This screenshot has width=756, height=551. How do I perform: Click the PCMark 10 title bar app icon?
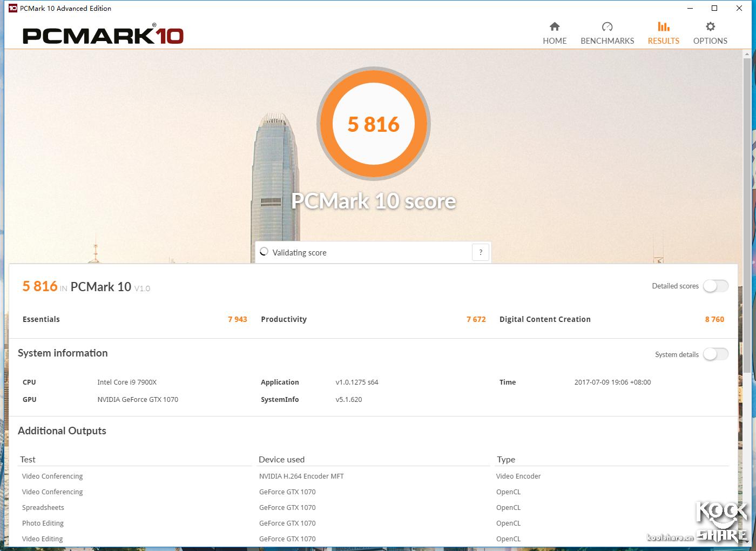tap(12, 8)
